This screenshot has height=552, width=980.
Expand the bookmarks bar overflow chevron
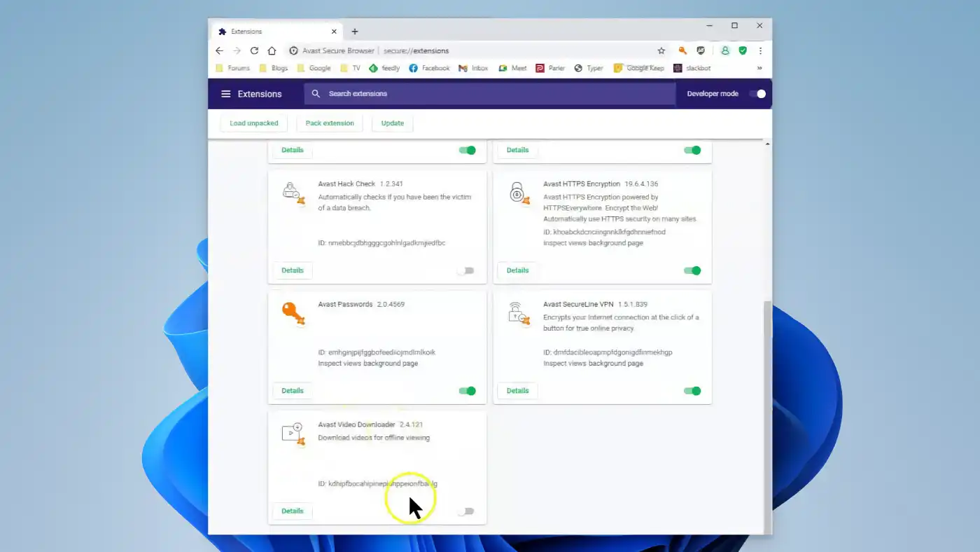tap(760, 68)
